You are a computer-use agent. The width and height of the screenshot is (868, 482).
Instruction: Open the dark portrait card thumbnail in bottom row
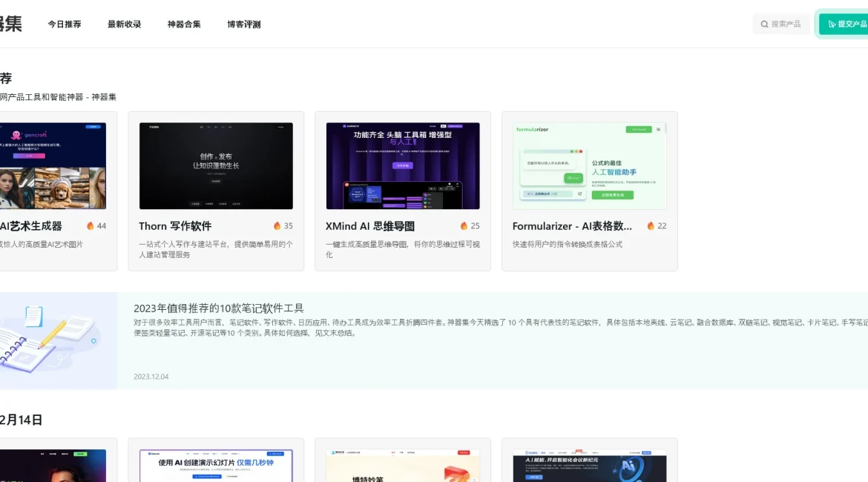[53, 466]
